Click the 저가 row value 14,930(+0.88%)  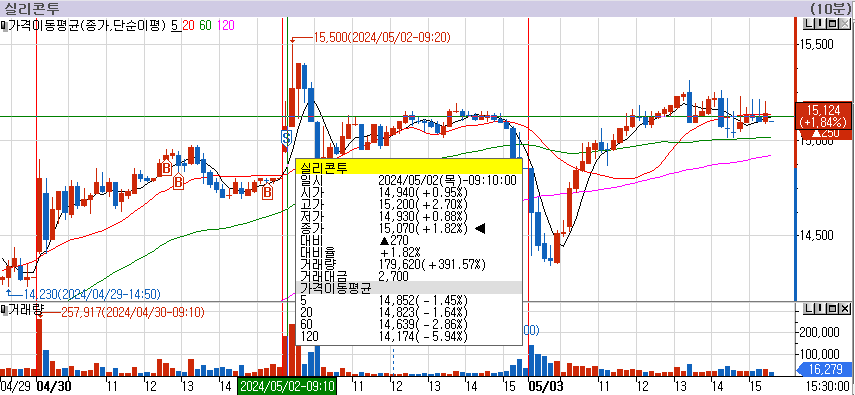423,216
